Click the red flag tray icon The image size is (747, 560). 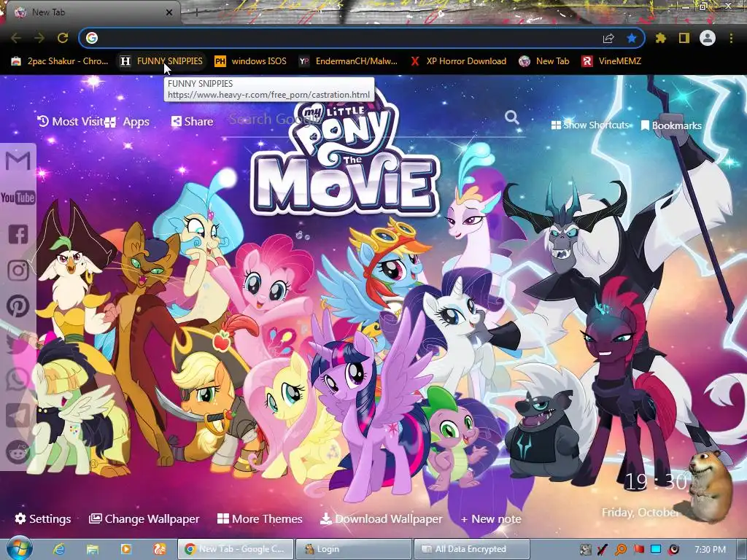click(x=638, y=550)
